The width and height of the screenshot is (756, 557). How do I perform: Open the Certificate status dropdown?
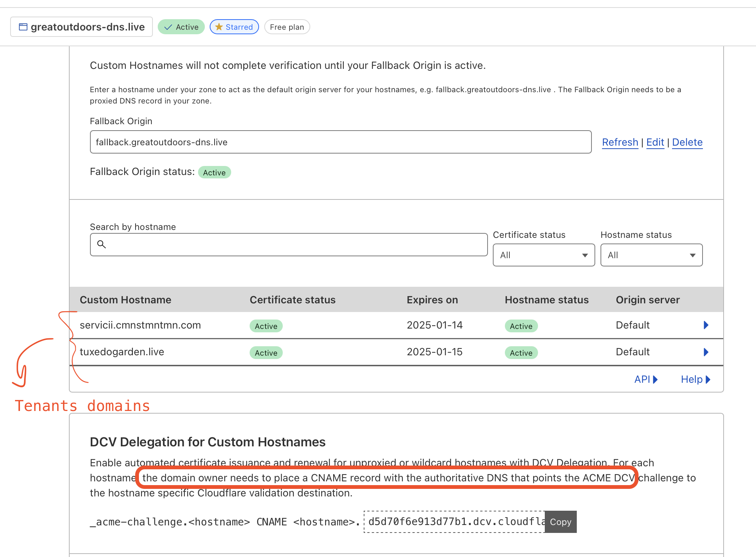click(544, 255)
